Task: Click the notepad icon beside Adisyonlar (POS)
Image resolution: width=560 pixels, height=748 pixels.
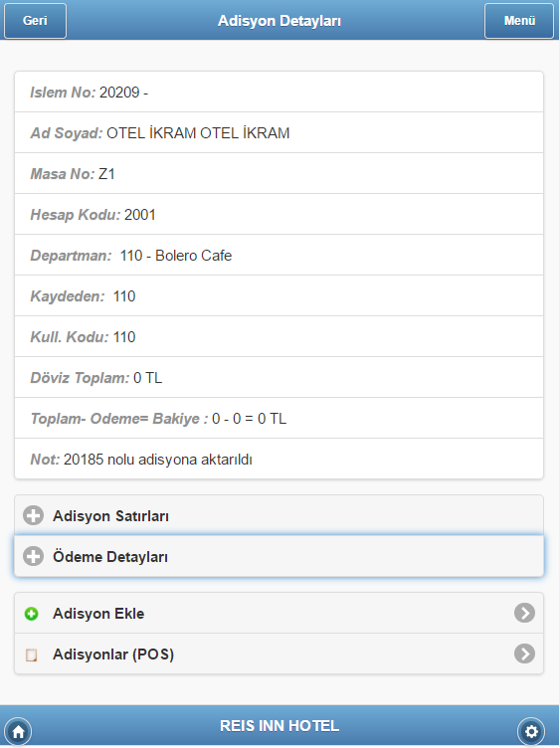Action: click(32, 654)
